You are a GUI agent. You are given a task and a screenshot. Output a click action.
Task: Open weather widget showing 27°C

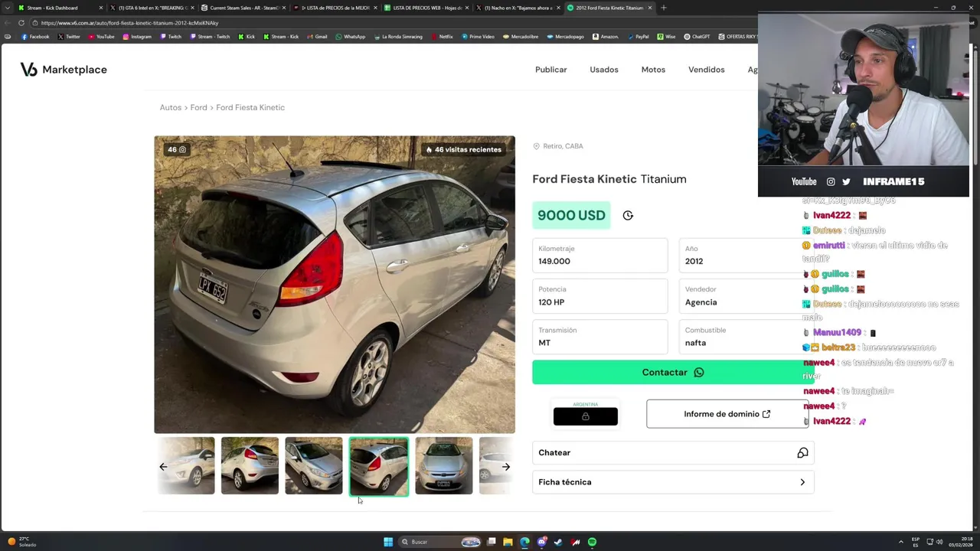pos(22,542)
